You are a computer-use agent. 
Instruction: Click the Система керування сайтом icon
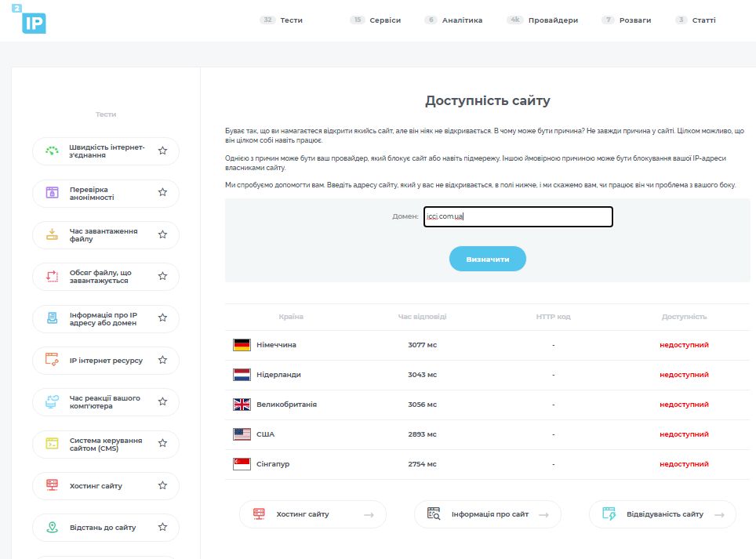(53, 444)
